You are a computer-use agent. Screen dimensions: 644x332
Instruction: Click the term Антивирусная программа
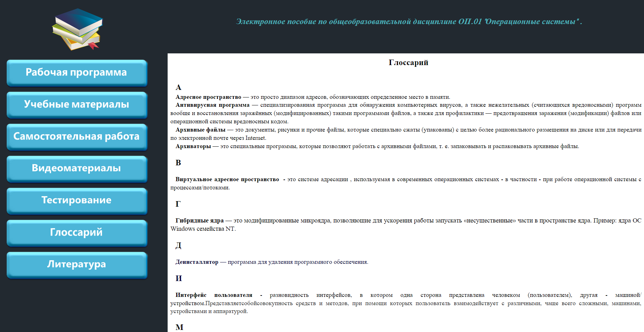click(x=212, y=105)
